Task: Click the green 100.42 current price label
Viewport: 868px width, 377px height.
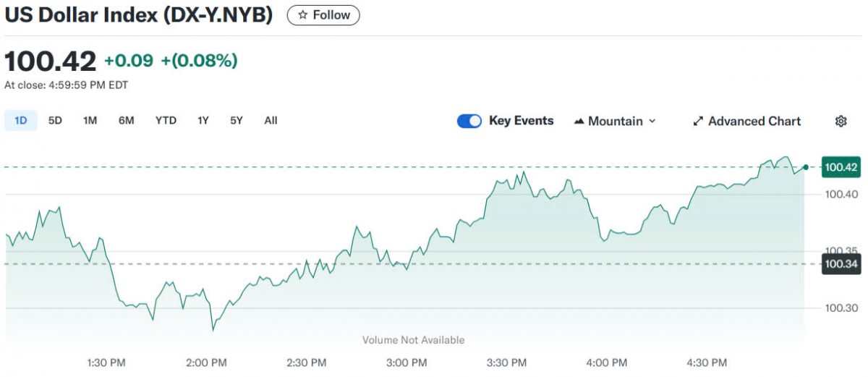Action: (x=841, y=168)
